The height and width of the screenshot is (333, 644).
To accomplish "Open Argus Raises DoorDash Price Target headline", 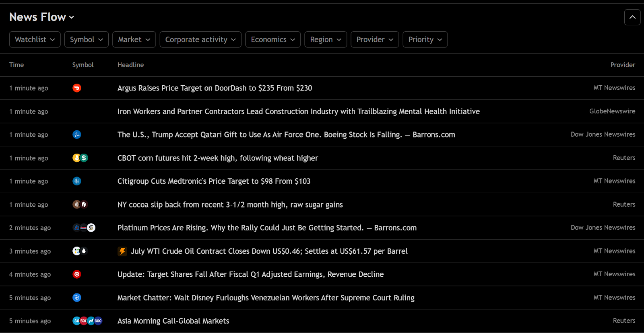I will click(215, 88).
